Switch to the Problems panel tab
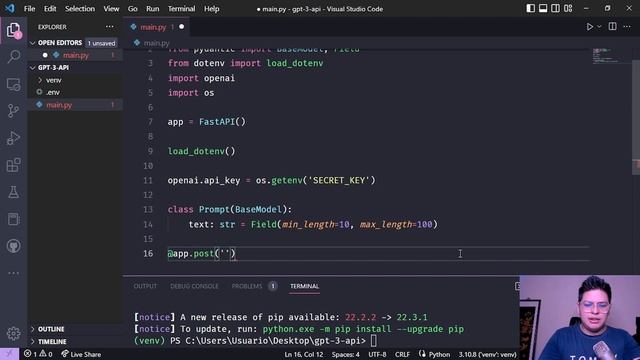 coord(247,286)
